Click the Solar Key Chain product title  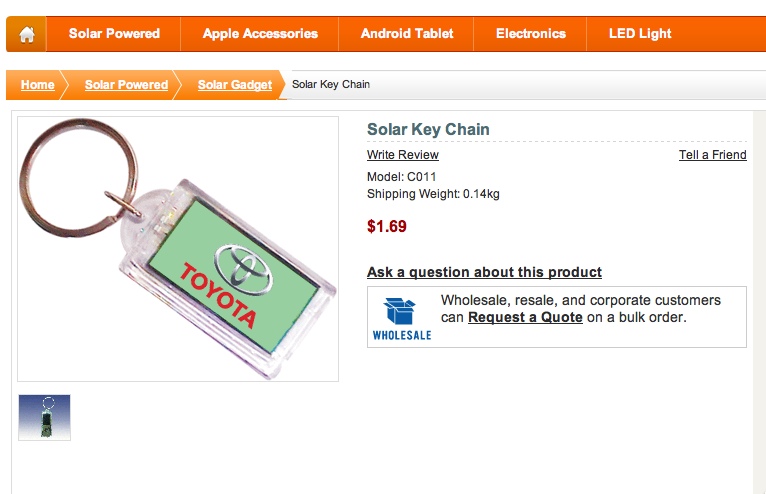point(428,129)
